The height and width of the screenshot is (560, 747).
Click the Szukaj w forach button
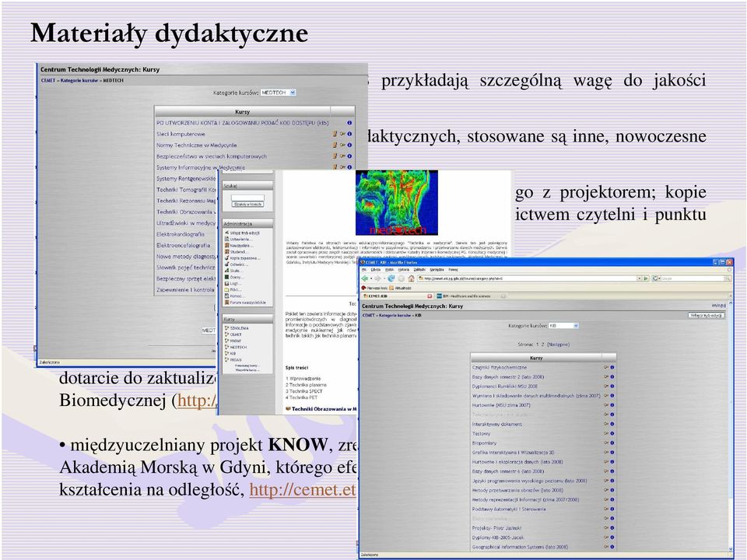pos(247,205)
